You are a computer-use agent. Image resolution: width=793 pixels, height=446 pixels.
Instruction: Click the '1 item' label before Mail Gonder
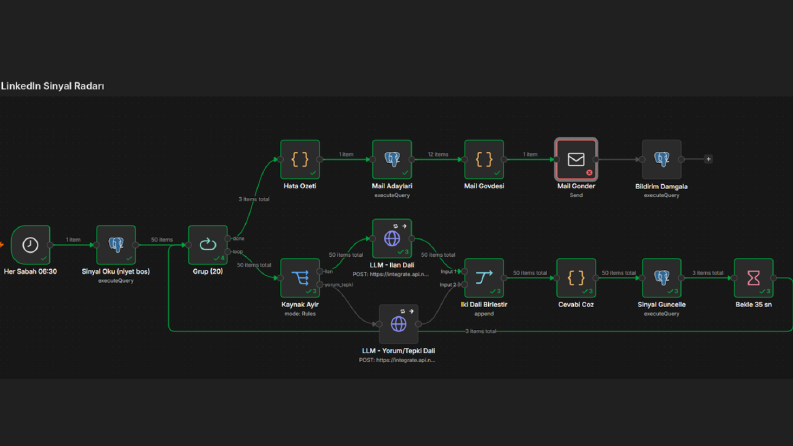(x=530, y=154)
